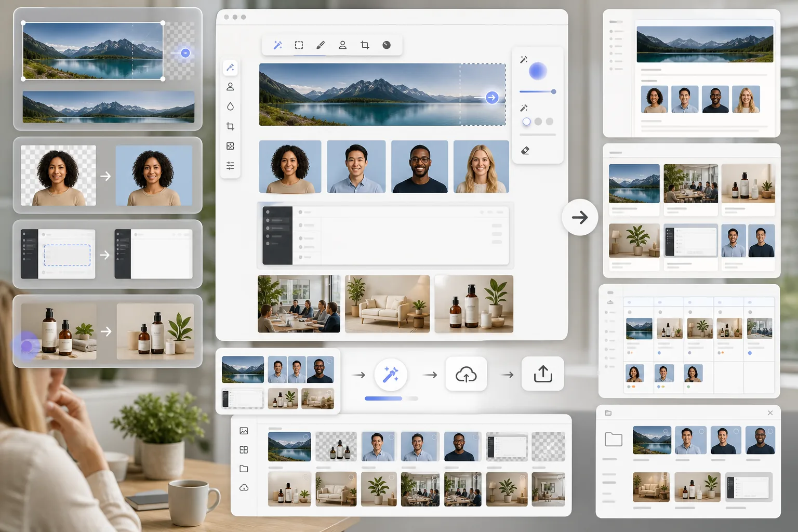Open the blonde woman portrait in main canvas

click(x=481, y=167)
